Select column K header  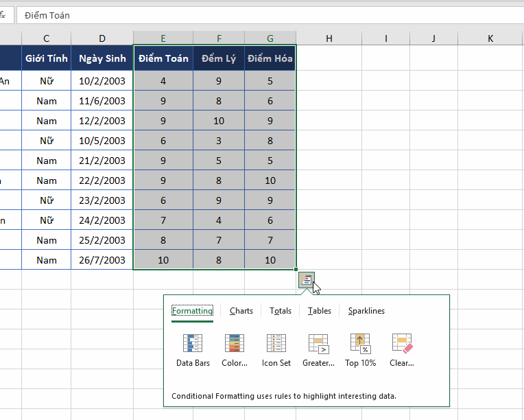(490, 38)
